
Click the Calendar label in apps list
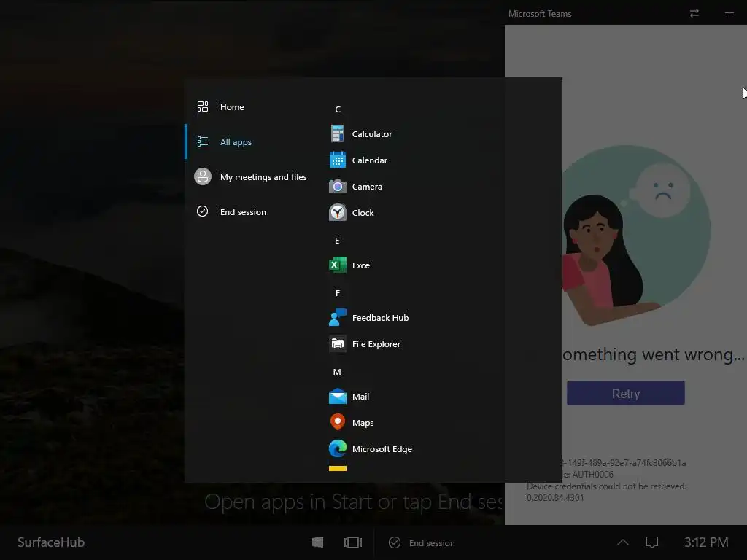pos(369,160)
